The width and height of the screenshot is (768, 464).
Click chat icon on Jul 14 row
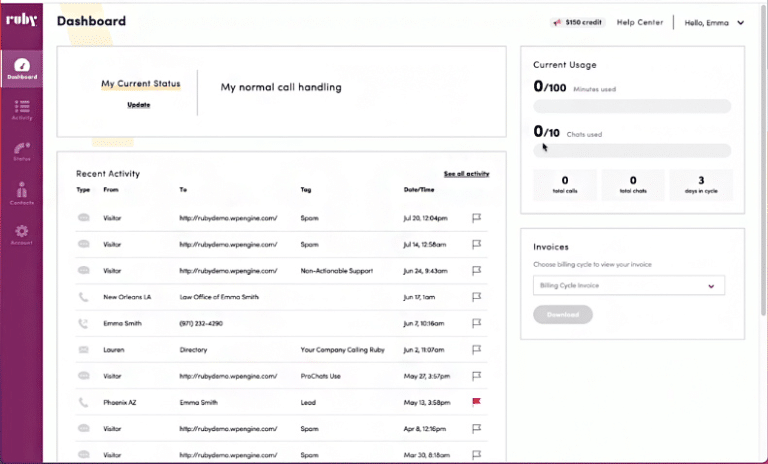pos(84,244)
